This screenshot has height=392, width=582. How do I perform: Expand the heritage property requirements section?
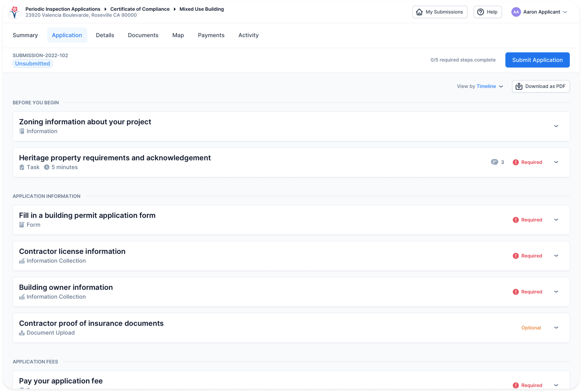coord(556,162)
